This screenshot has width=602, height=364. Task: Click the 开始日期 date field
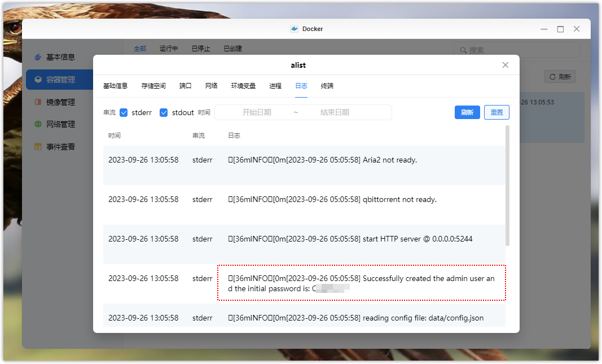257,112
